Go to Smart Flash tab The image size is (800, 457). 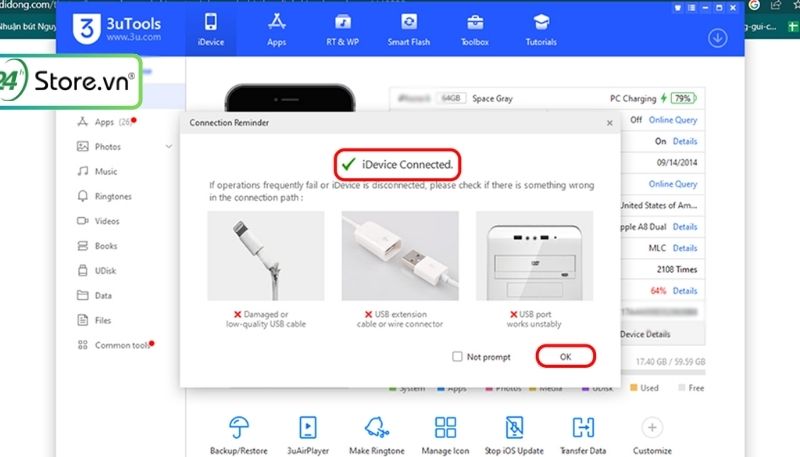tap(409, 30)
